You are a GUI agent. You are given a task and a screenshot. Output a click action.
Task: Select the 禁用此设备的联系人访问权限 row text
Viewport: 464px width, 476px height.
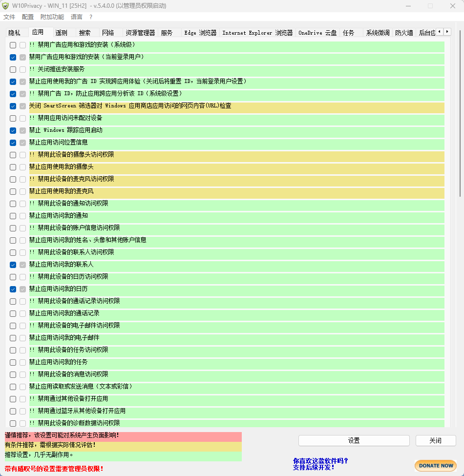[x=72, y=252]
